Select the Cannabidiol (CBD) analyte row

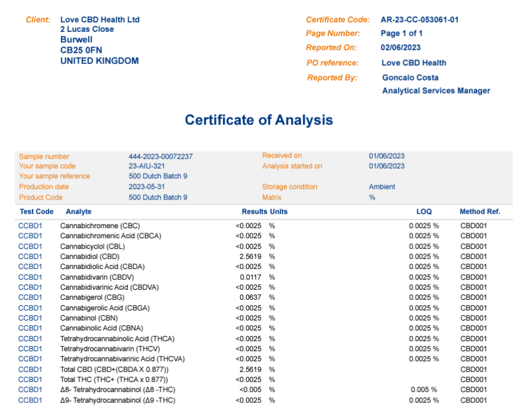pyautogui.click(x=90, y=257)
